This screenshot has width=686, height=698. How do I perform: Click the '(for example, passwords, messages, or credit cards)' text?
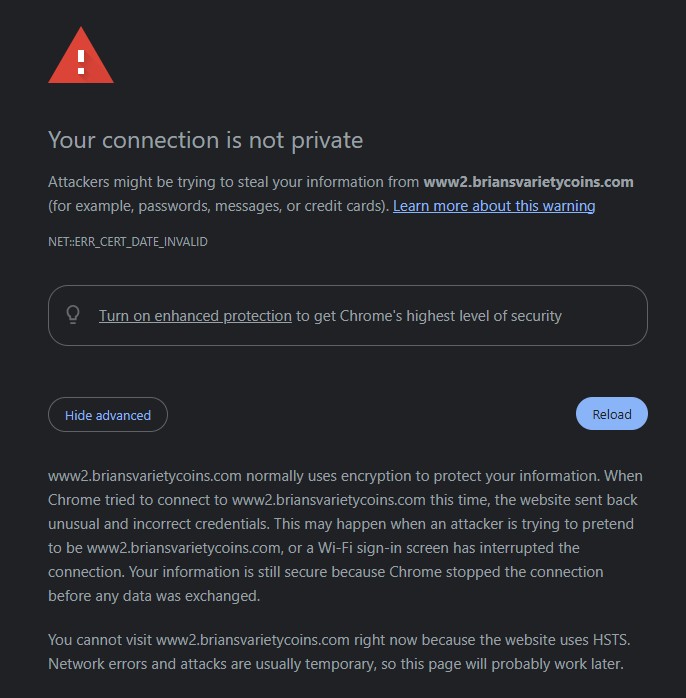tap(219, 206)
